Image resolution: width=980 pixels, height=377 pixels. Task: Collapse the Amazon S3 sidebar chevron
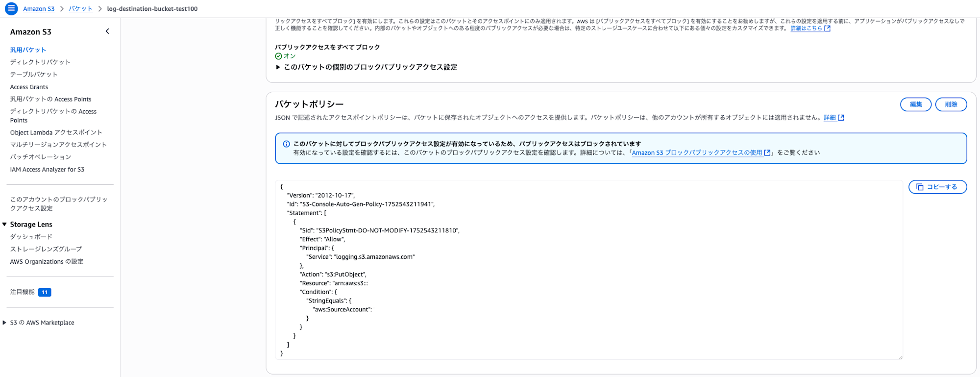pyautogui.click(x=107, y=31)
